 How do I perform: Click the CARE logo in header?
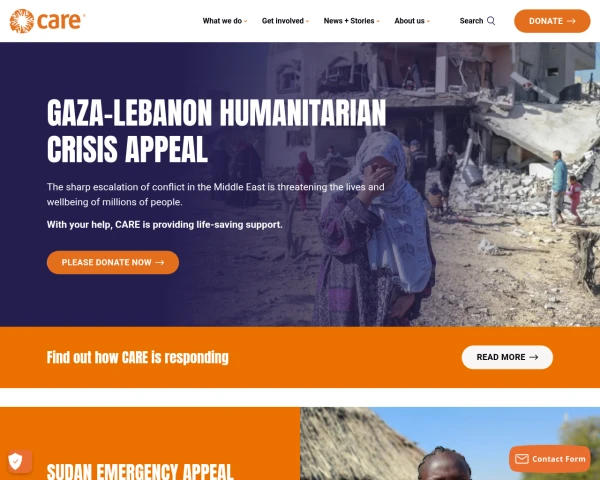tap(47, 21)
